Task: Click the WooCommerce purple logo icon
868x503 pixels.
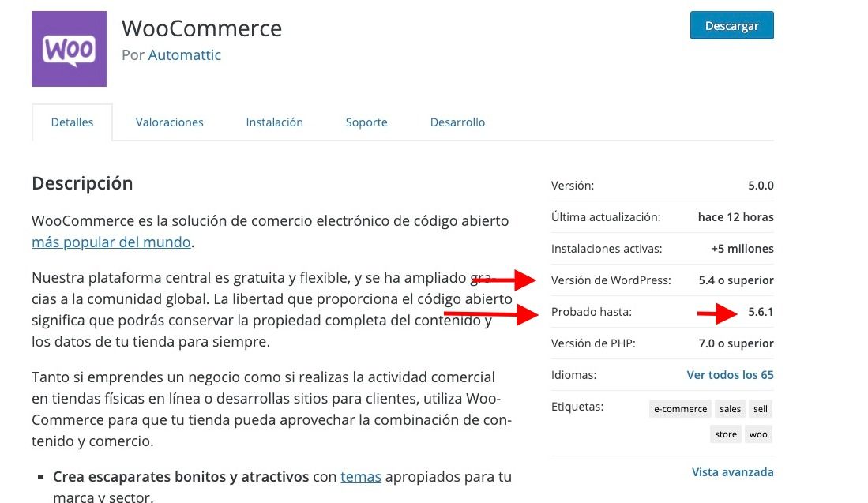Action: (x=70, y=49)
